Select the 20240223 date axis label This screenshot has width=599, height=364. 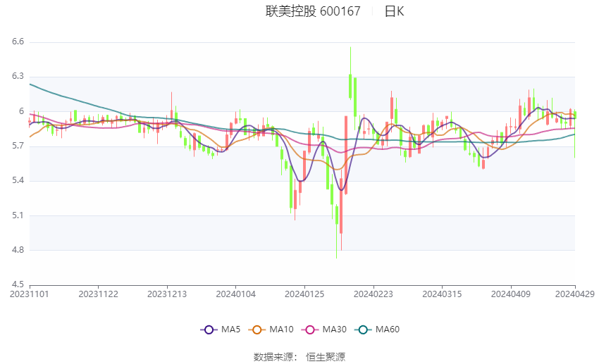[373, 294]
